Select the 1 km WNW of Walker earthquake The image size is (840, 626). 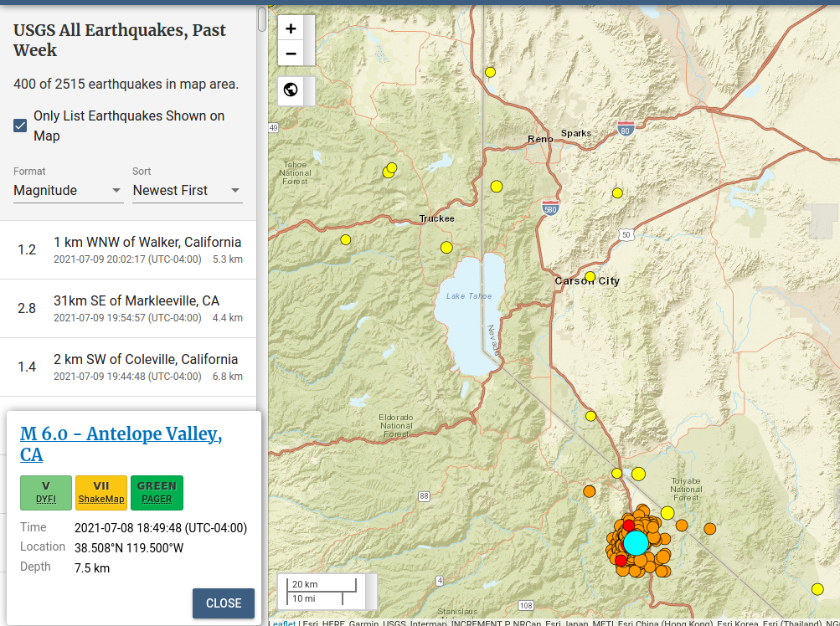pyautogui.click(x=128, y=250)
